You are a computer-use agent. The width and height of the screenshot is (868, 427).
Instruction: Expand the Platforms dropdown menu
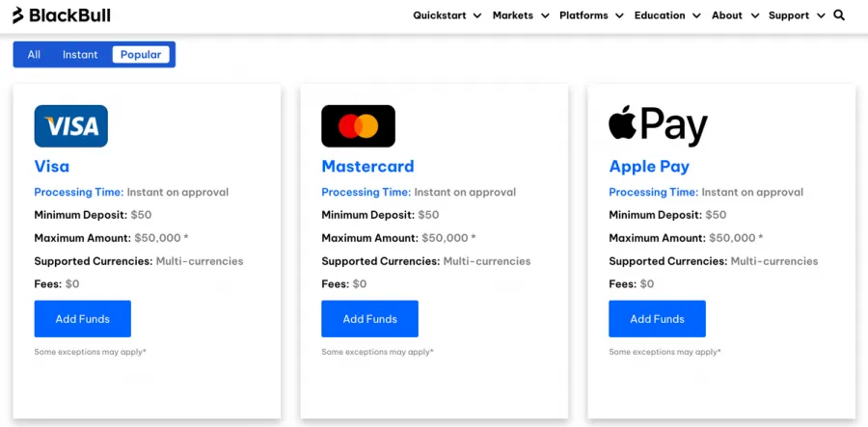tap(590, 15)
